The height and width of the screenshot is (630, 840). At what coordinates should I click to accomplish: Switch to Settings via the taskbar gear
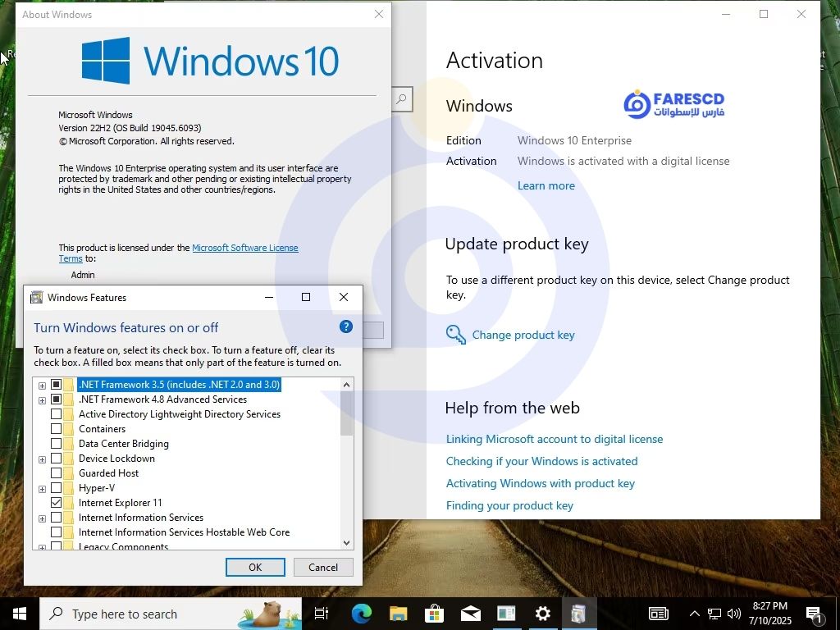543,614
